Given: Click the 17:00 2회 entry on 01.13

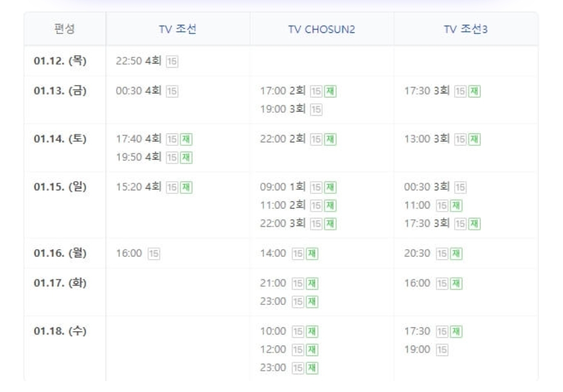Looking at the screenshot, I should click(x=283, y=91).
